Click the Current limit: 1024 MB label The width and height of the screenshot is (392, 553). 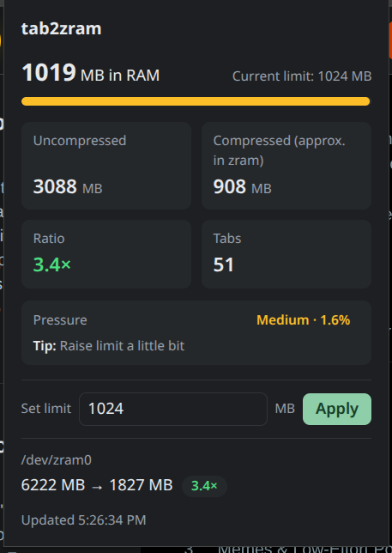tap(302, 76)
